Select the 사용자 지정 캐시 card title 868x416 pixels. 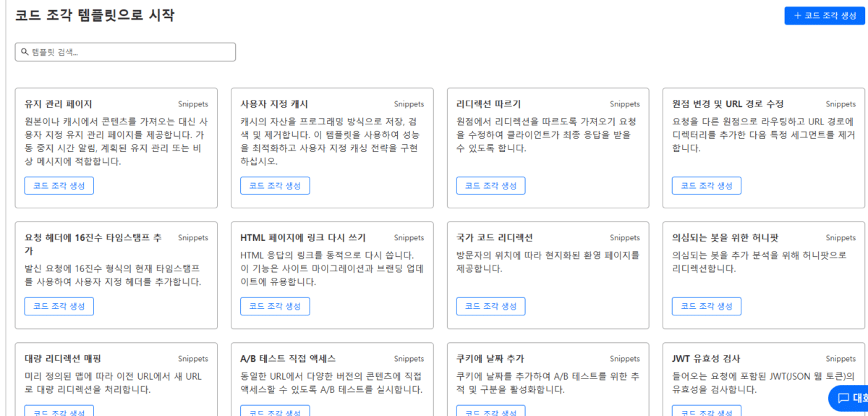(x=274, y=104)
